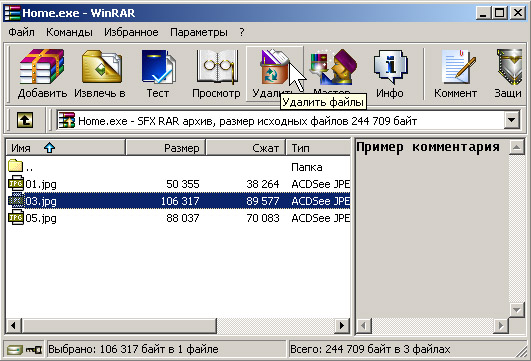Click file list scroll right arrow
Image resolution: width=531 pixels, height=361 pixels.
pos(342,326)
